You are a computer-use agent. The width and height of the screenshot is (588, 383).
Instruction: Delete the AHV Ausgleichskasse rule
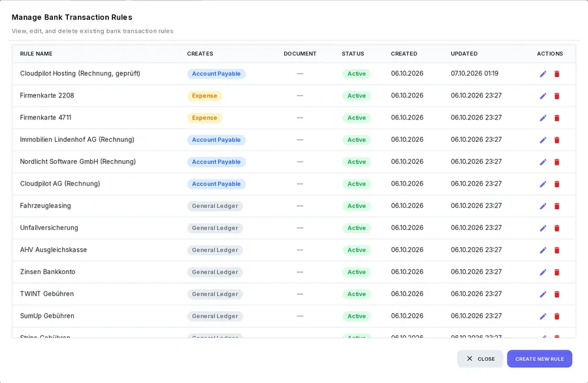click(557, 250)
